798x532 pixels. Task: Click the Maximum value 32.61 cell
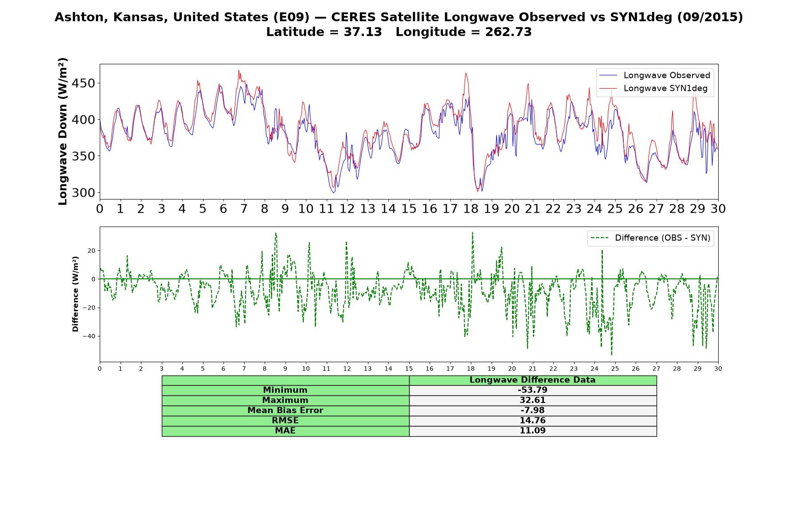pyautogui.click(x=532, y=400)
